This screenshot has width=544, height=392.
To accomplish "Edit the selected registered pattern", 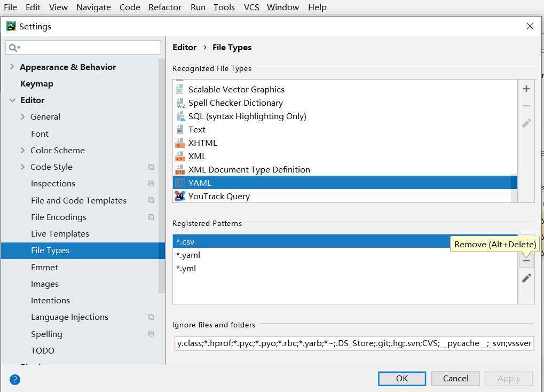I will point(526,278).
